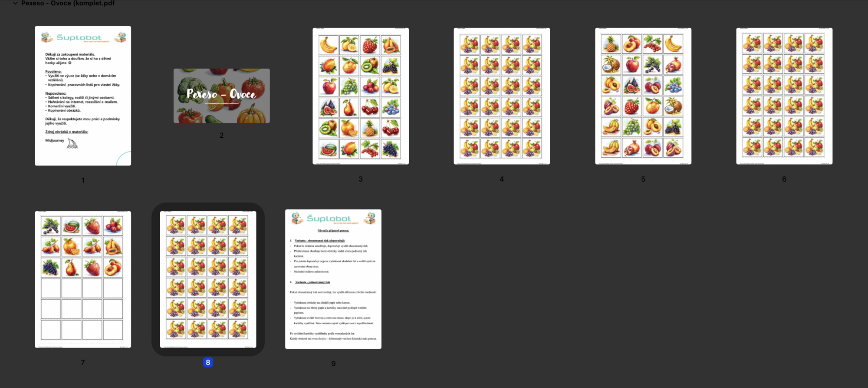Click the blue page 8 number badge
The height and width of the screenshot is (388, 868).
pyautogui.click(x=208, y=362)
